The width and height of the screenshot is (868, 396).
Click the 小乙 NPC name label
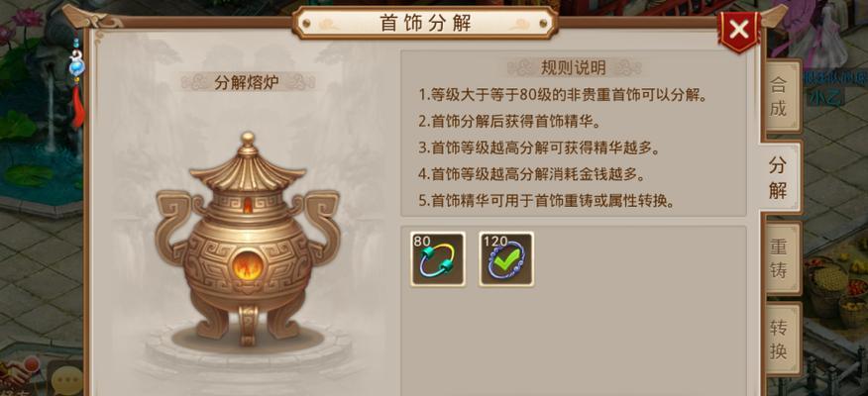825,97
